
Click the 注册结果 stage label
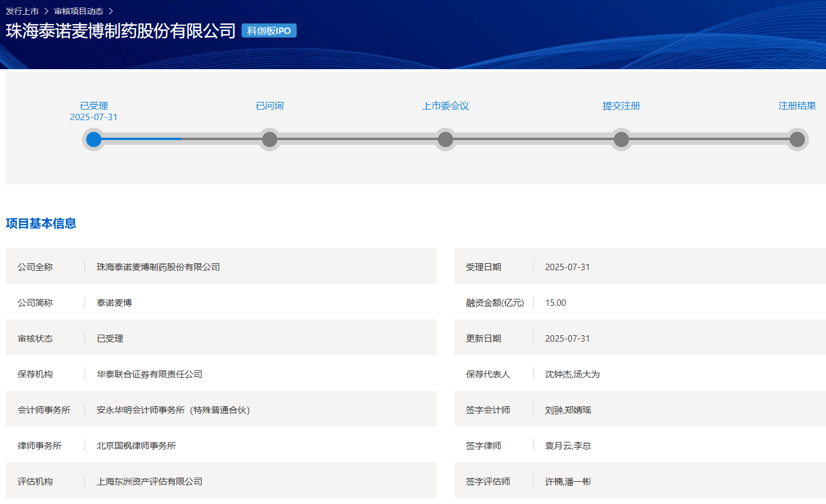tap(797, 106)
